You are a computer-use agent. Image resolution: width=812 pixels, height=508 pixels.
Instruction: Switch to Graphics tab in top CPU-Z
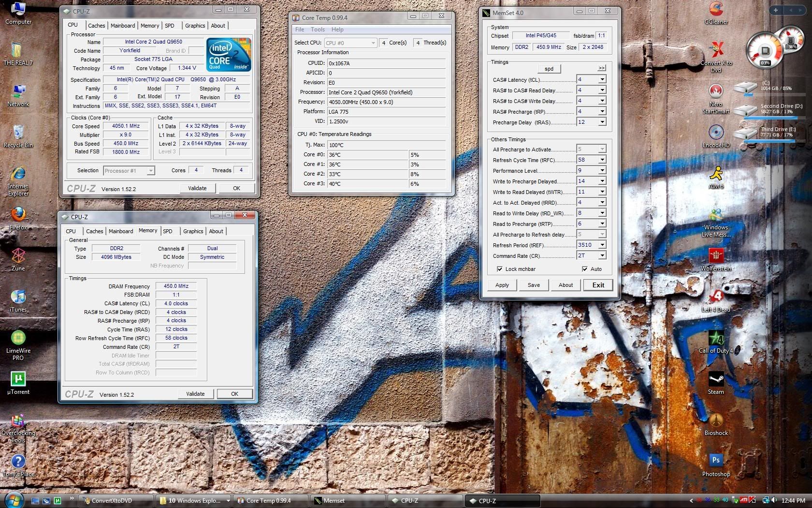[x=195, y=26]
